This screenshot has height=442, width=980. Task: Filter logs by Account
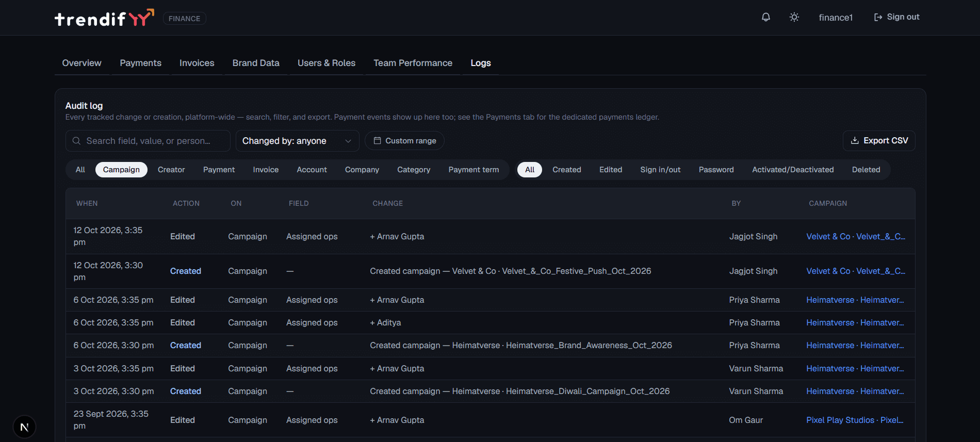[x=312, y=170]
